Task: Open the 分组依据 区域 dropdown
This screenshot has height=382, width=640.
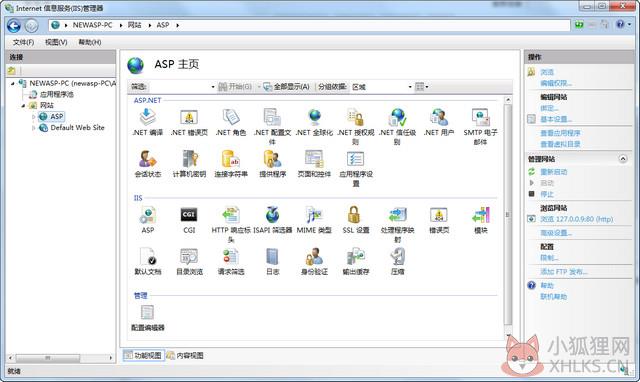Action: [x=381, y=87]
